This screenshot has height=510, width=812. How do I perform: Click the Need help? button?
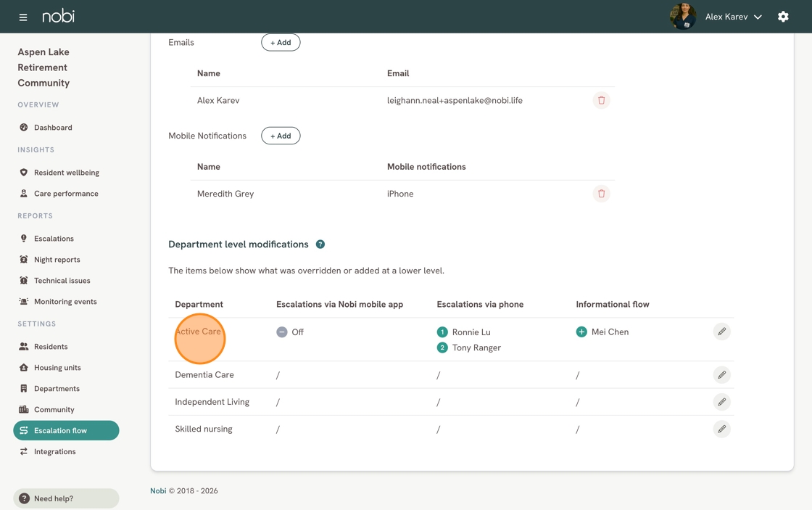66,498
